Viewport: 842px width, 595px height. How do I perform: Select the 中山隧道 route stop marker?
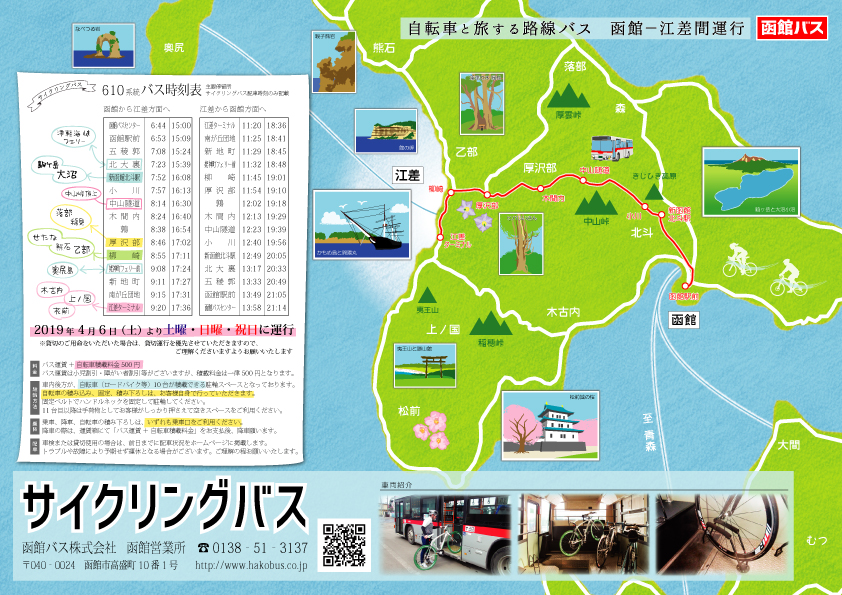pos(583,180)
